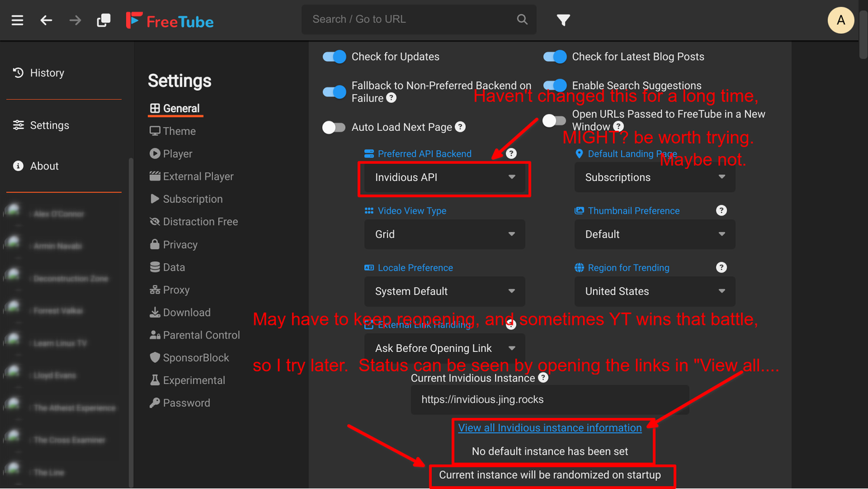This screenshot has height=489, width=868.
Task: Open View all Invidious instance information link
Action: click(x=550, y=428)
